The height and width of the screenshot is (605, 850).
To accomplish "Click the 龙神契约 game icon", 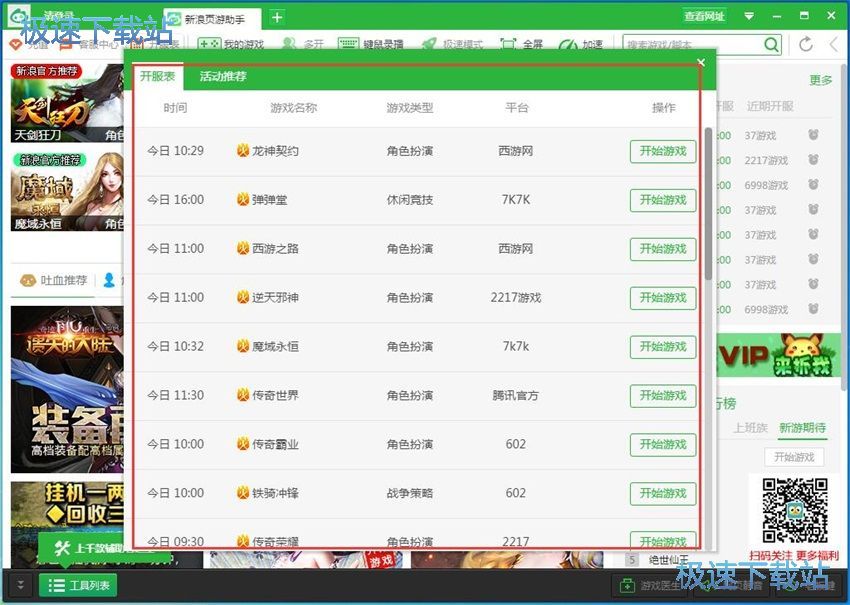I will (x=243, y=150).
